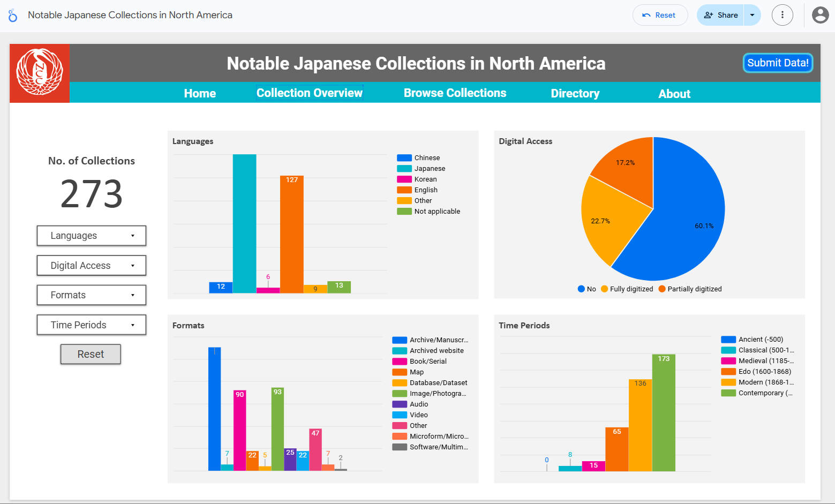Viewport: 835px width, 504px height.
Task: Click the gray Reset filters button
Action: point(91,354)
